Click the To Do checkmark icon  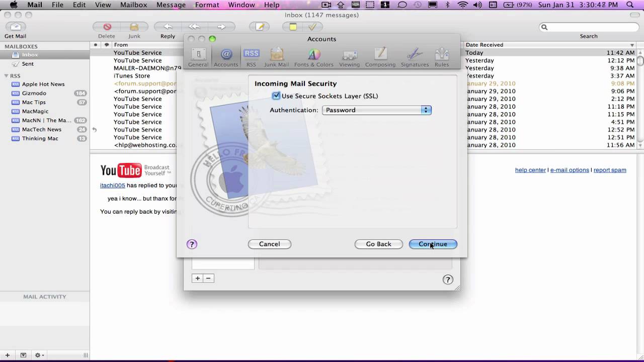coord(312,27)
